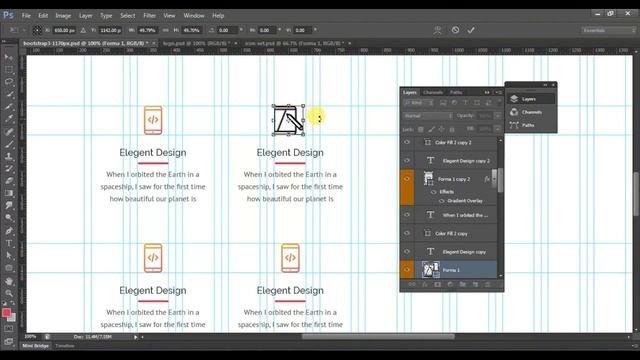Hide the Color Fill 2 copy layer
Screen dimensions: 640x360
click(407, 233)
